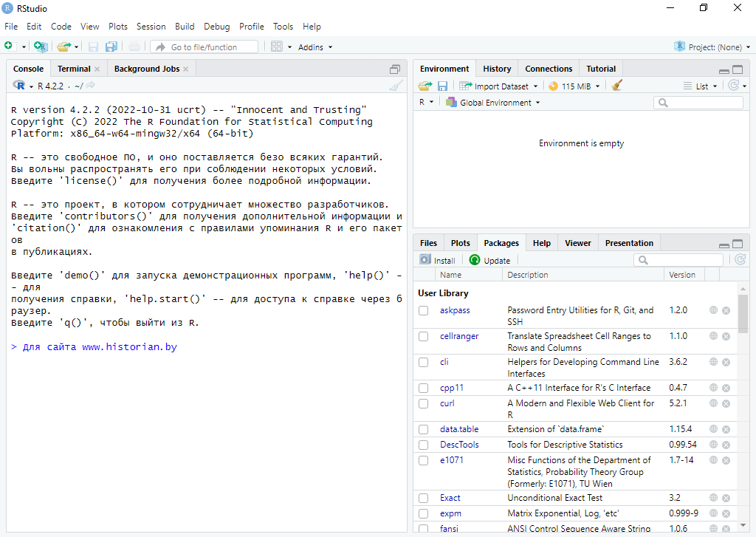This screenshot has width=756, height=537.
Task: Enable the data.table package checkbox
Action: (x=424, y=429)
